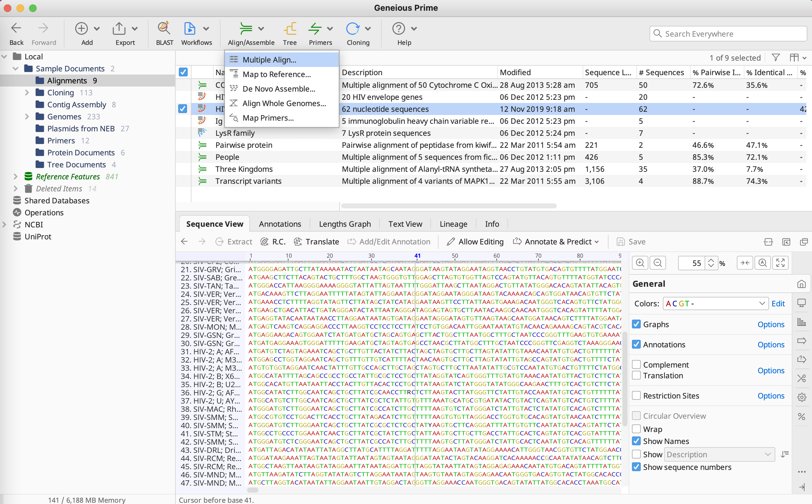Viewport: 812px width, 504px height.
Task: Click the BLAST toolbar icon
Action: tap(164, 29)
